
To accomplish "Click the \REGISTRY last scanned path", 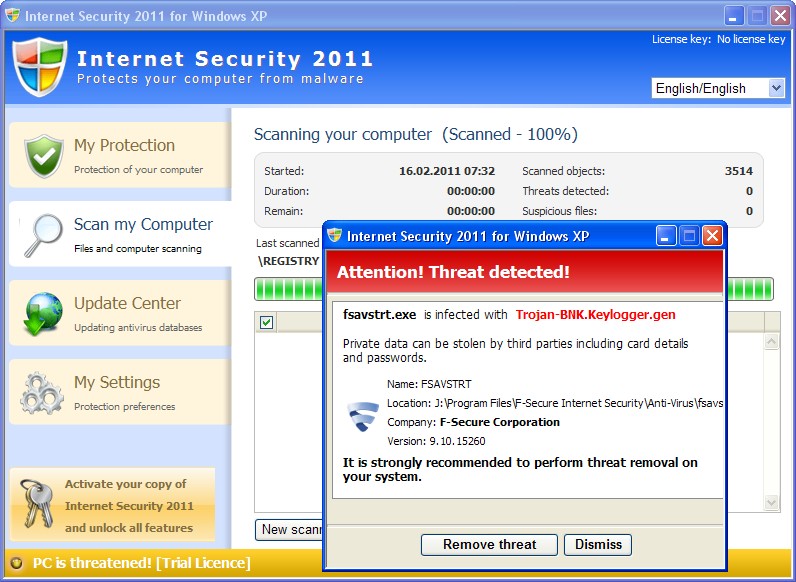I will (x=288, y=261).
